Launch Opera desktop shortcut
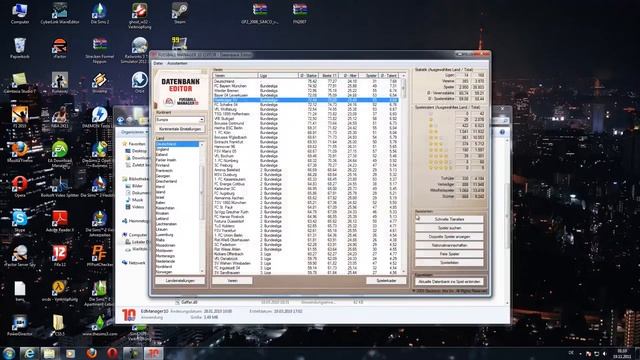This screenshot has width=640, height=360. coord(20,187)
